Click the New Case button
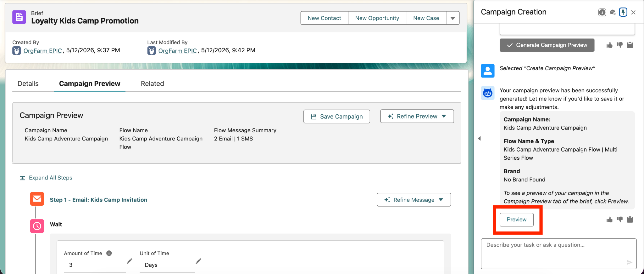Screen dimensions: 644x274 tap(426, 18)
